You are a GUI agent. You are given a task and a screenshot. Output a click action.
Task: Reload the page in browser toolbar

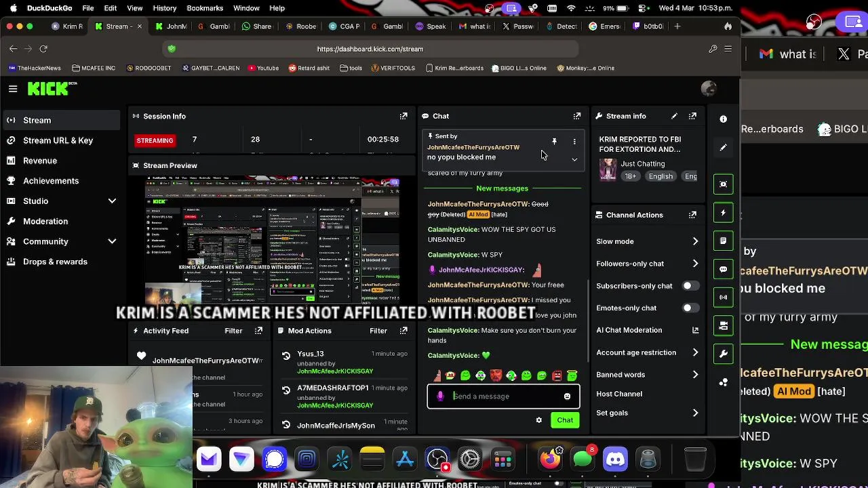point(43,49)
